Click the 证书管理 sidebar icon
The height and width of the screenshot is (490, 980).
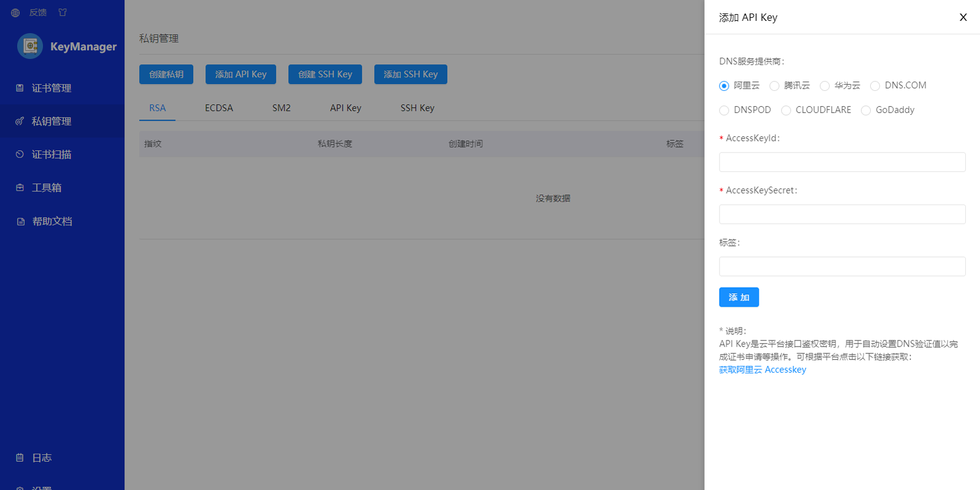click(20, 88)
